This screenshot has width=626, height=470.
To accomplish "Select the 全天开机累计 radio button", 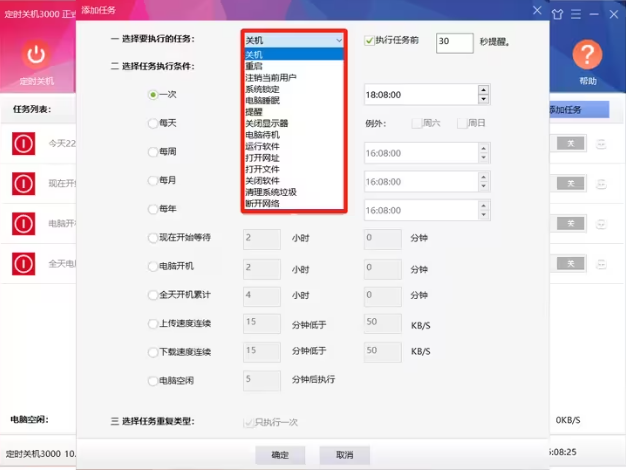I will click(153, 295).
